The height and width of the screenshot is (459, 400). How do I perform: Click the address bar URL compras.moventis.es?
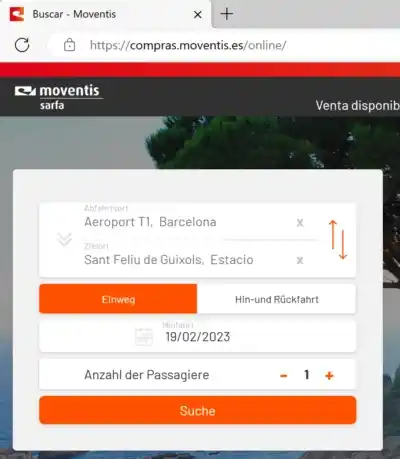[x=188, y=45]
